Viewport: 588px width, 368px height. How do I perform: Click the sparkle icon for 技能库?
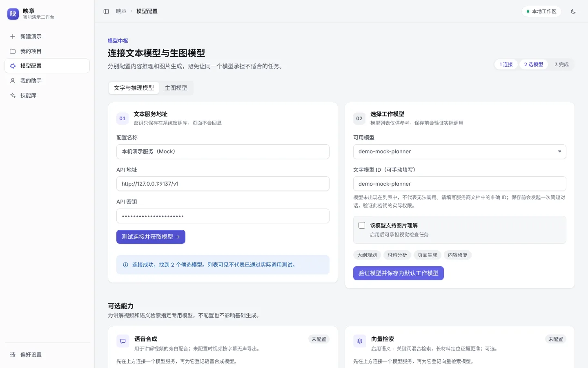(x=13, y=95)
